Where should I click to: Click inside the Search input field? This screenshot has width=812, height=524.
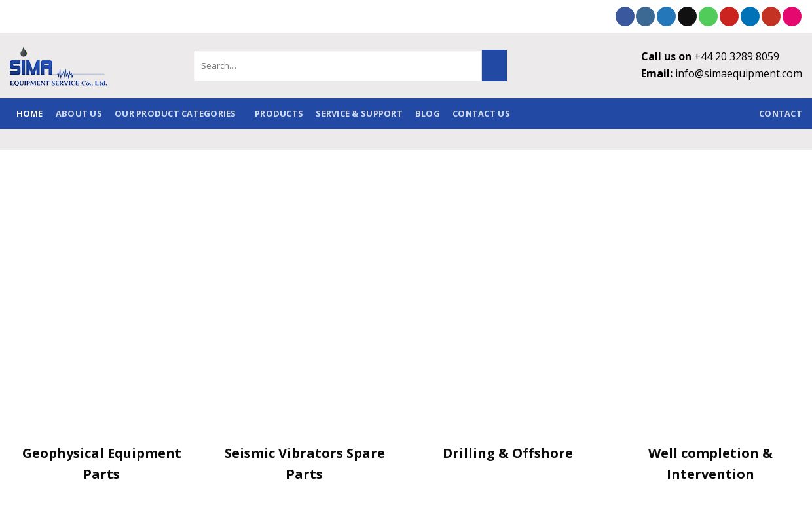coord(338,65)
